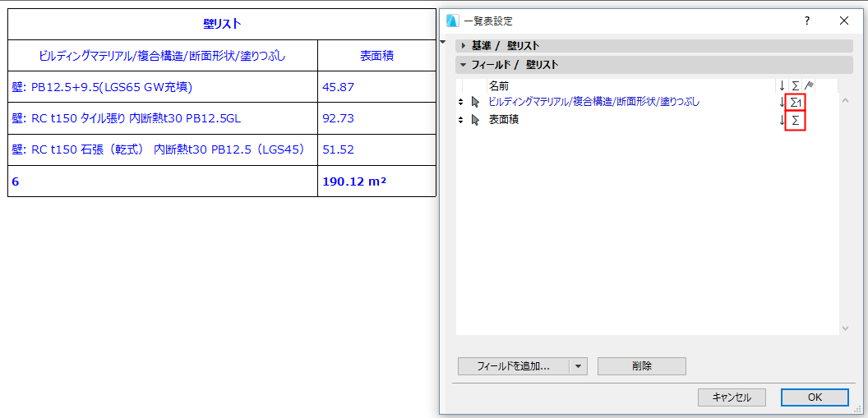
Task: Click the 45.87 area cell
Action: [x=377, y=87]
